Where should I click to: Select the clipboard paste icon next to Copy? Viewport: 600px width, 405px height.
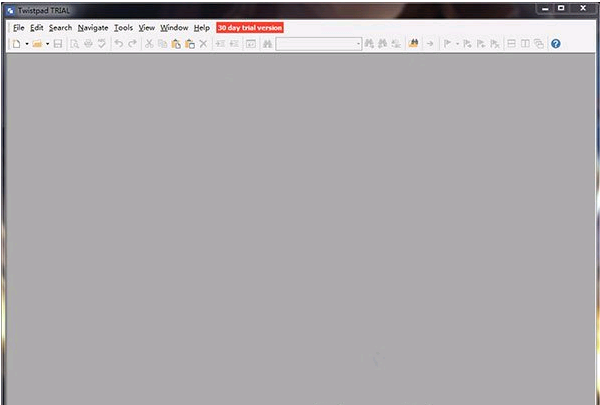176,44
